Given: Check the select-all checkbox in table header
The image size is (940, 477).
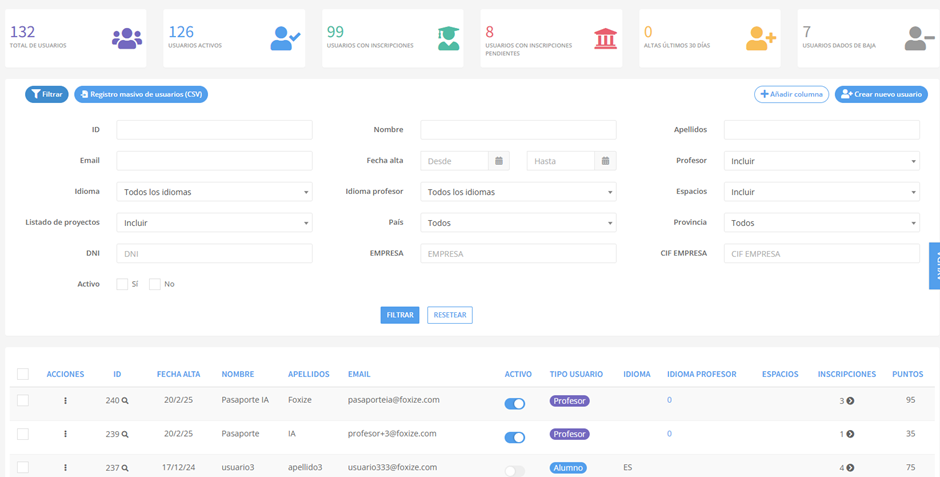Looking at the screenshot, I should pyautogui.click(x=23, y=374).
